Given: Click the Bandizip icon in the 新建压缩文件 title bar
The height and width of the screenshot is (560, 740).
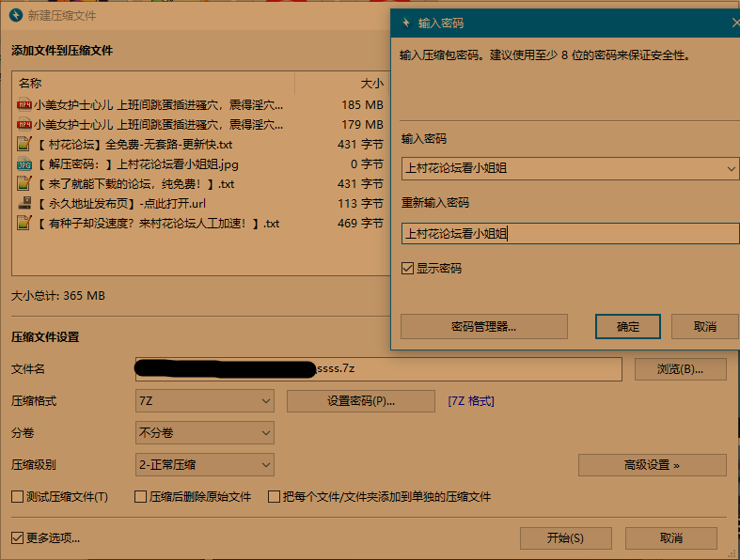Looking at the screenshot, I should pos(16,16).
